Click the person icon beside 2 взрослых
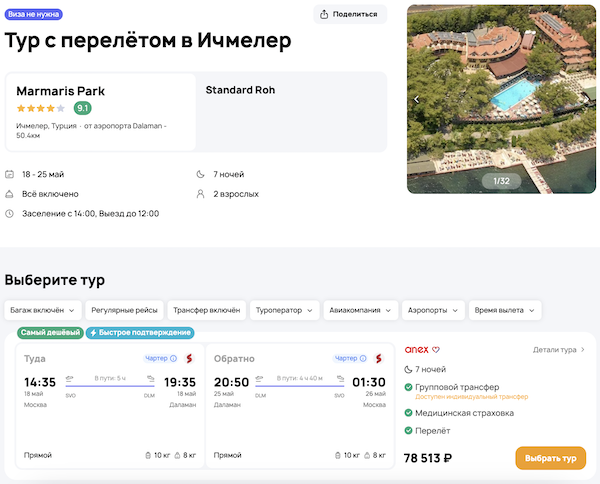600x484 pixels. [202, 194]
